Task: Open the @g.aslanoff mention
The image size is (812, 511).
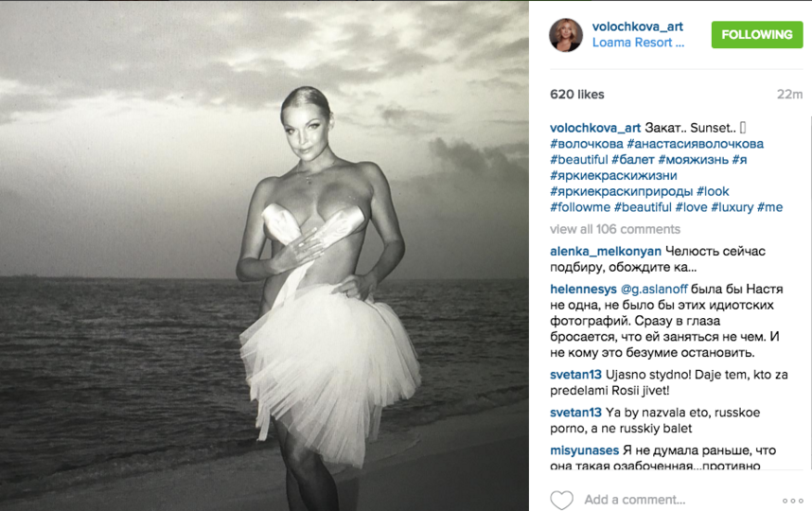Action: 654,289
